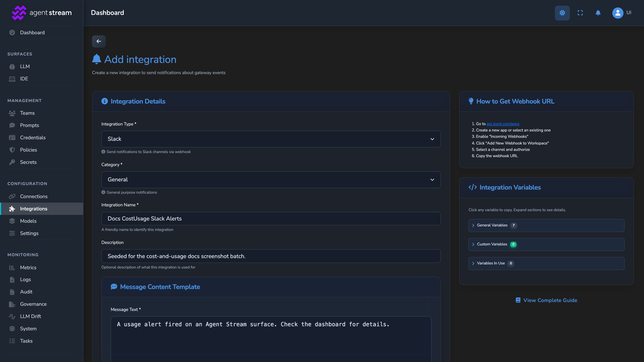
Task: Click the Audit document icon
Action: [12, 292]
